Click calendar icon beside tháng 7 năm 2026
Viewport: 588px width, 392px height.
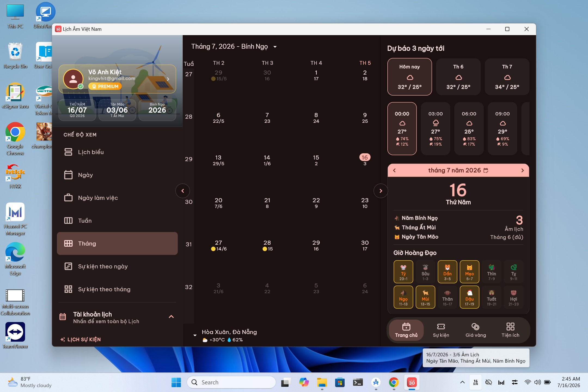pyautogui.click(x=486, y=170)
